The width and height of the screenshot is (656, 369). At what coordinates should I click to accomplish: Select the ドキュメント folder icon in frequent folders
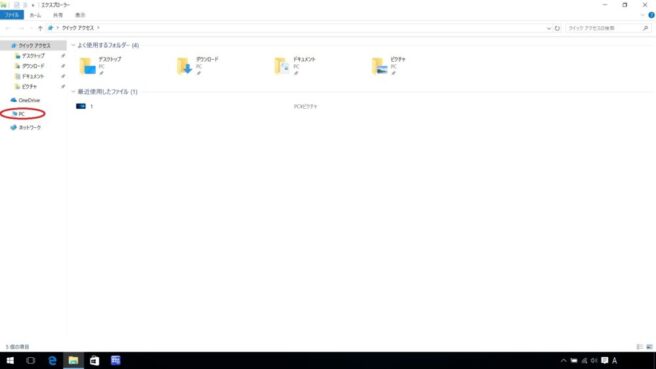(282, 66)
